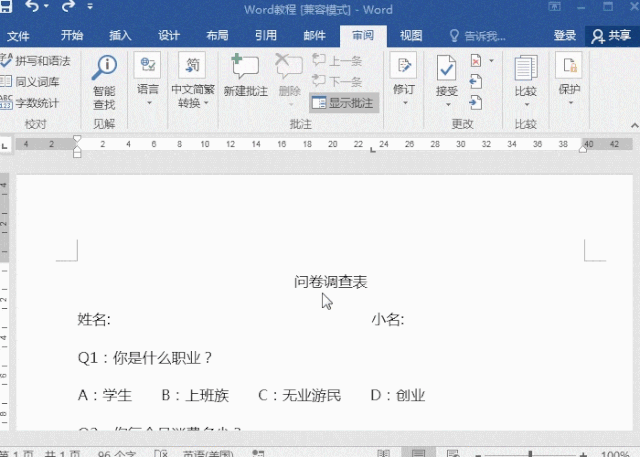Switch to the 开始 tab
Viewport: 640px width, 457px height.
pyautogui.click(x=72, y=35)
